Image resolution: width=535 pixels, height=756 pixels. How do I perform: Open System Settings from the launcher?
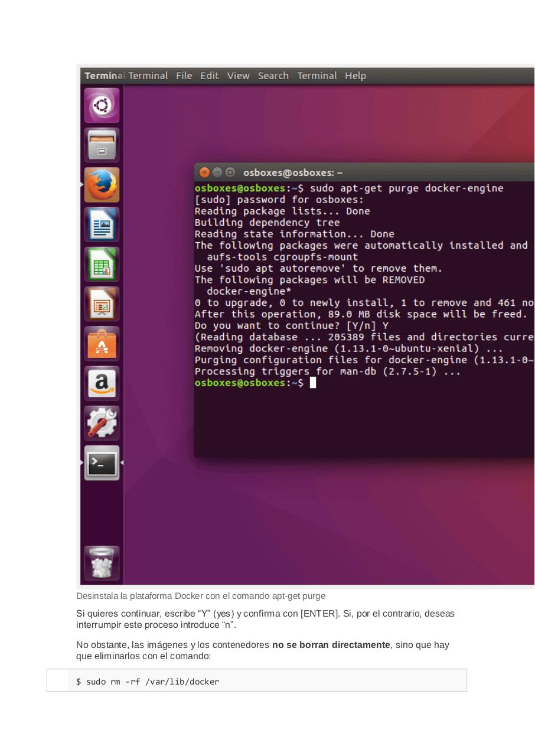pos(102,422)
